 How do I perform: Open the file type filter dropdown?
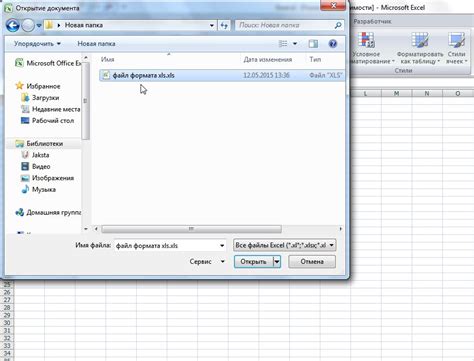pos(285,245)
